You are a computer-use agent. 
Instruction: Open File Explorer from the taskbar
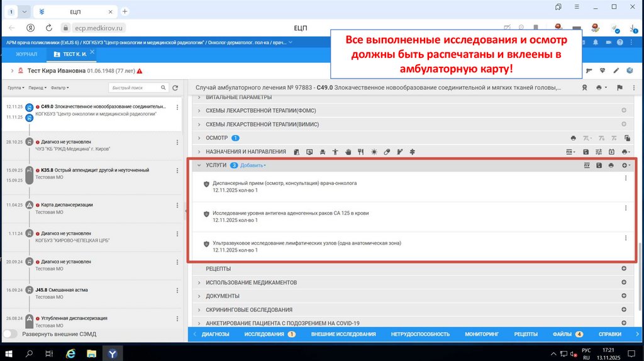click(x=91, y=353)
